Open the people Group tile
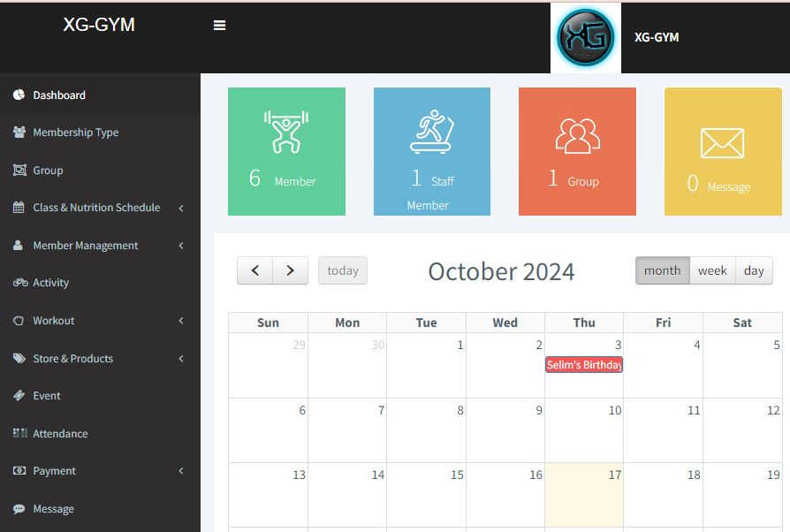This screenshot has width=790, height=532. coord(577,152)
